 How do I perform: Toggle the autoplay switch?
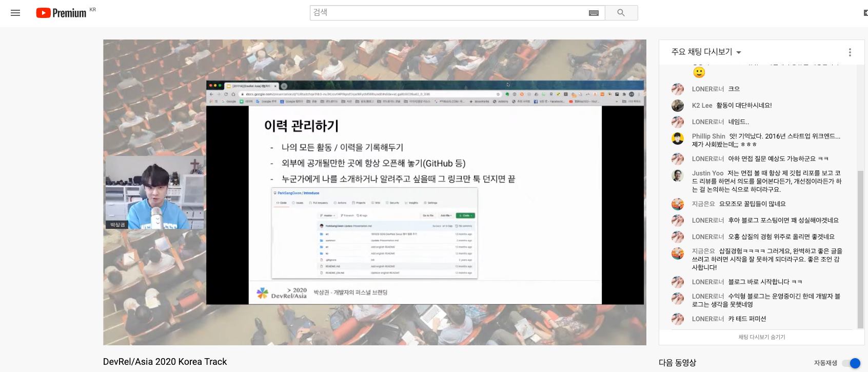point(851,363)
